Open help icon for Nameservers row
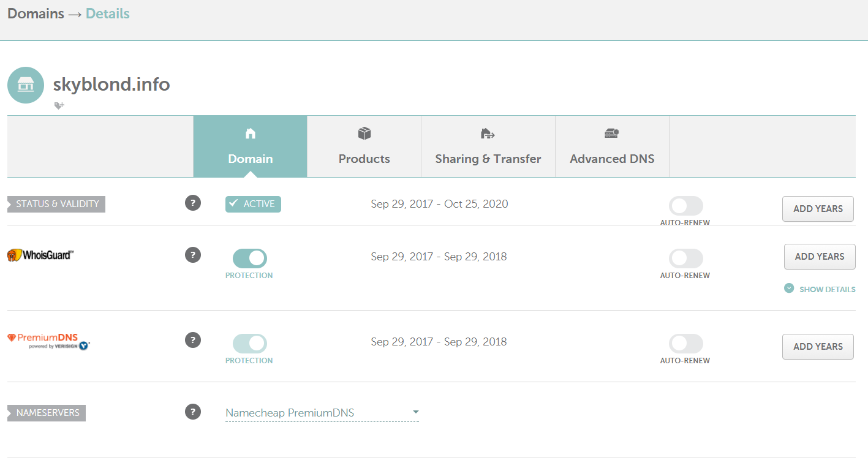 (193, 412)
